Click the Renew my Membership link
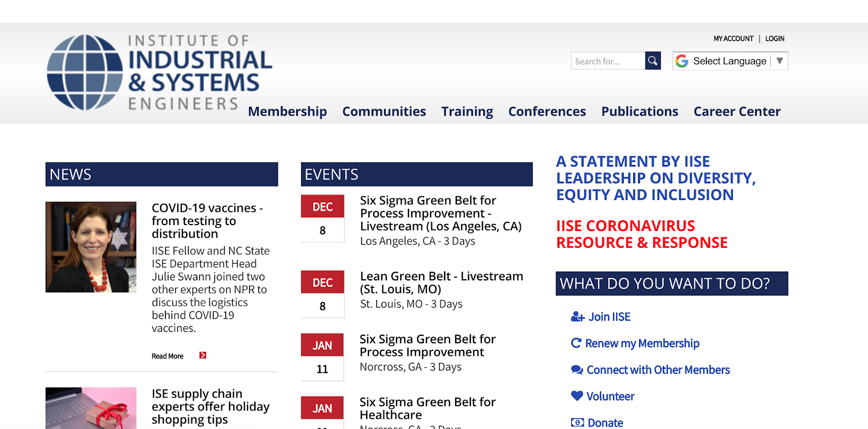868x429 pixels. [642, 343]
